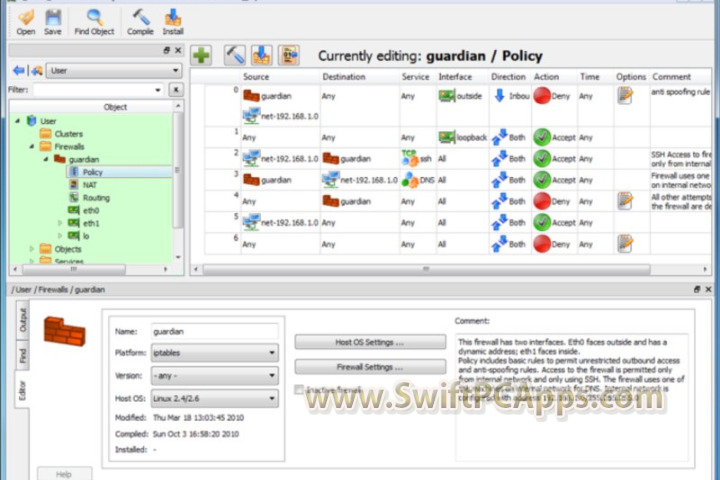This screenshot has width=720, height=480.
Task: Compile this policy using the hammer icon beside the plus
Action: coord(235,56)
